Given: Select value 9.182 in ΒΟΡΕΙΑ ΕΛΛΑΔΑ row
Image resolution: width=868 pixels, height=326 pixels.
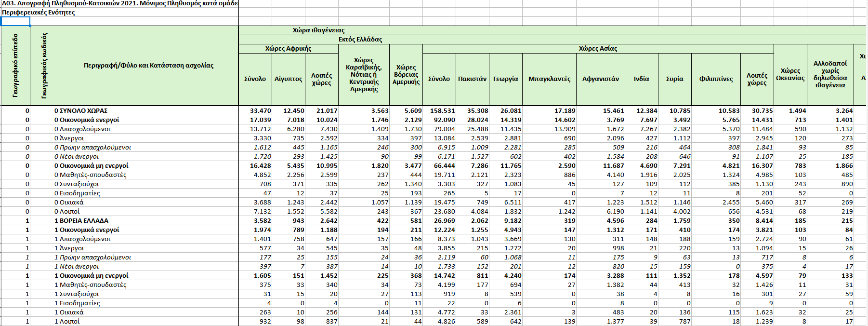Looking at the screenshot, I should point(513,221).
